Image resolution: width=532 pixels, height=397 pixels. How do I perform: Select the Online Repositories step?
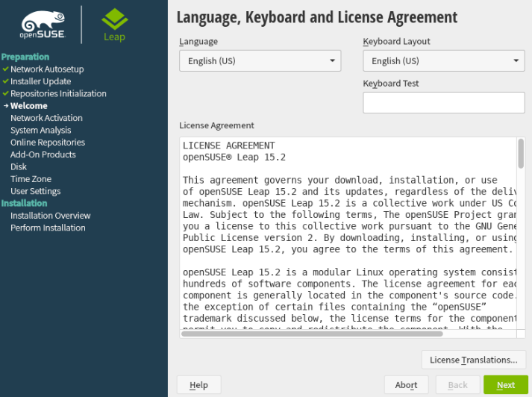[48, 143]
